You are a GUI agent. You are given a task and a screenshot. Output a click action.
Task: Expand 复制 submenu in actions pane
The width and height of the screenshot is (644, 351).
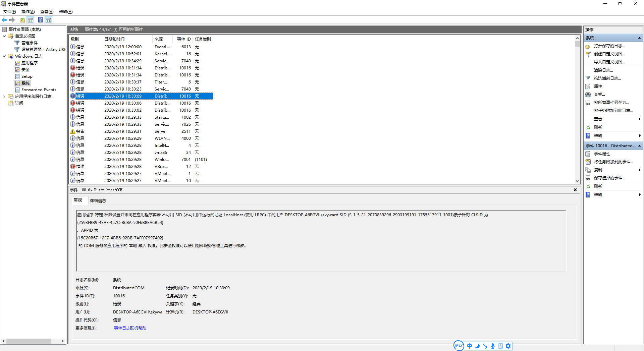[x=640, y=170]
